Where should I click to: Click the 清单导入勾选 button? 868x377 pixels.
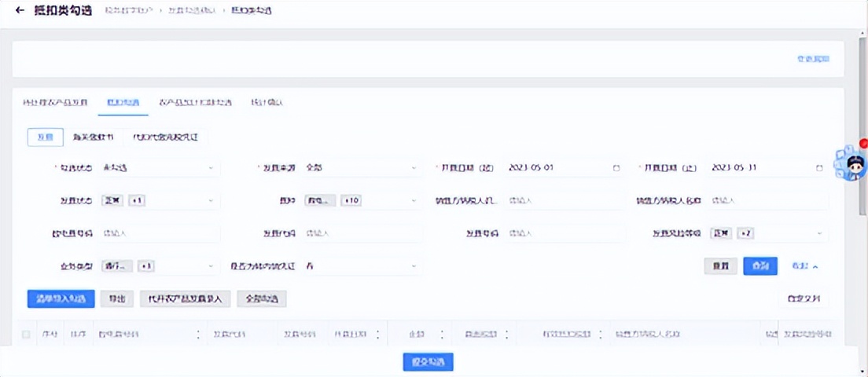pyautogui.click(x=61, y=299)
